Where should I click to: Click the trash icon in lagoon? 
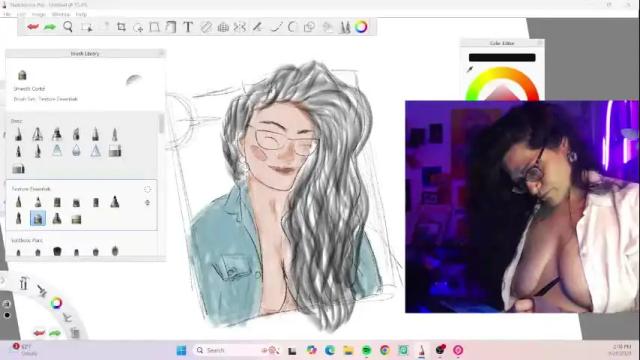(75, 333)
